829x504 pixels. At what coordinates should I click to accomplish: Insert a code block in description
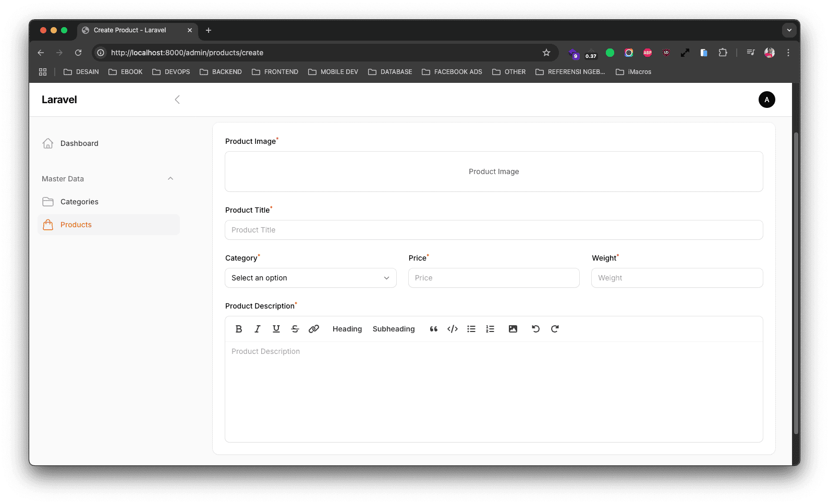point(453,329)
